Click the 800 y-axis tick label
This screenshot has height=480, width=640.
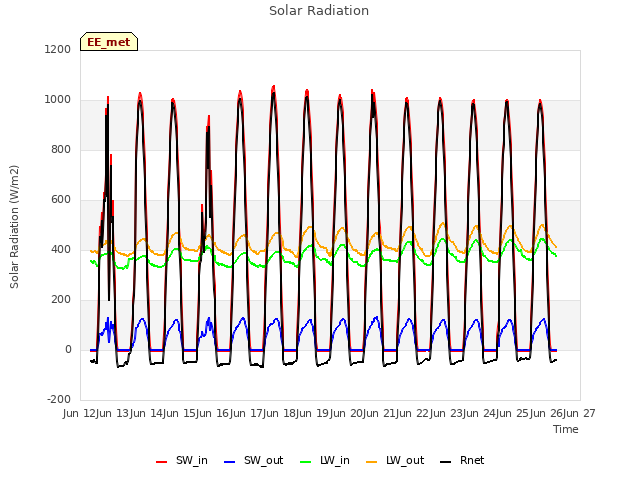61,150
